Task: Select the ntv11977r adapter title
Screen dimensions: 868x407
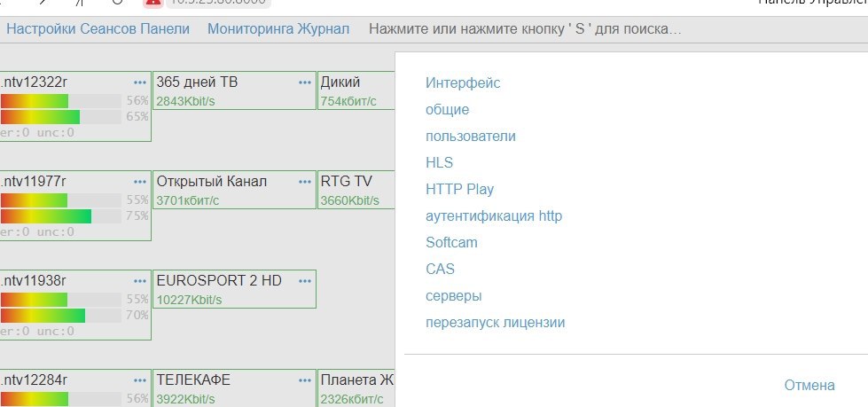Action: click(35, 182)
